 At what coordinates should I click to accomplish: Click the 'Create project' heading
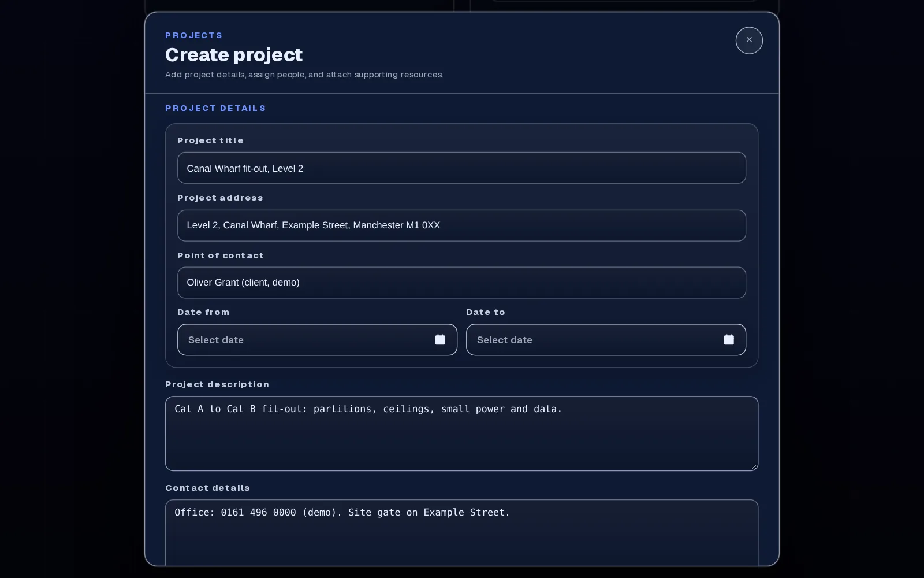pos(234,55)
